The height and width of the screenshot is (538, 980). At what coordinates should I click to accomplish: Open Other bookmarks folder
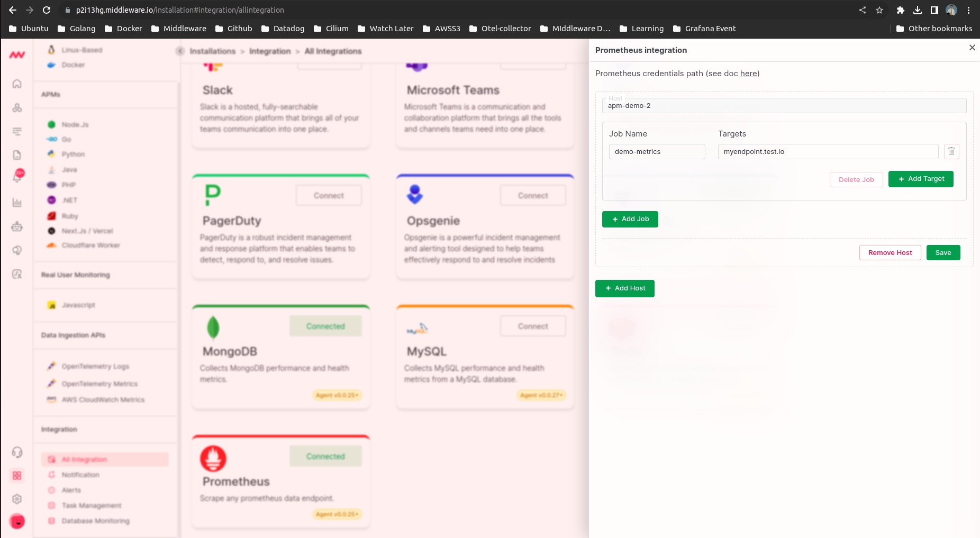[934, 29]
